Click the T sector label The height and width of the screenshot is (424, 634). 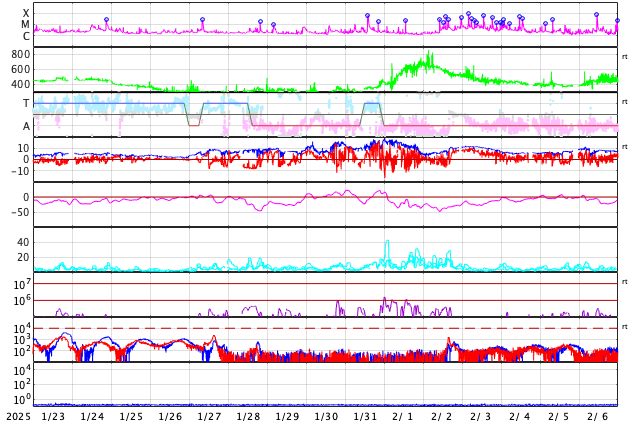(26, 103)
